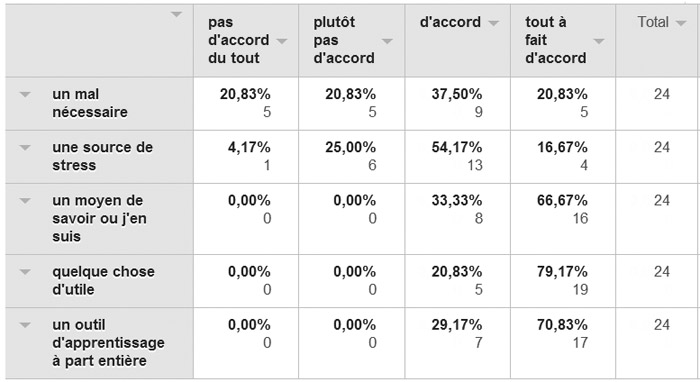Expand the 'un outil d'apprentissage' row arrow
This screenshot has width=700, height=382.
pos(25,325)
